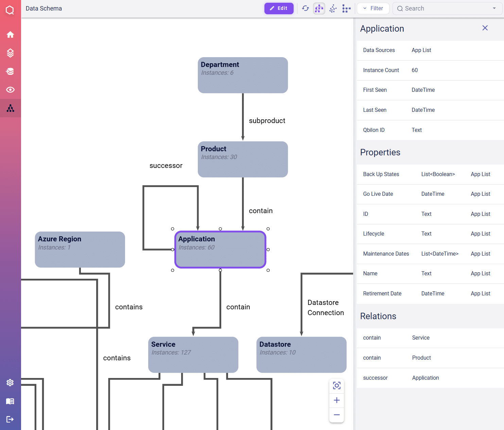Screen dimensions: 504x430
Task: Open the Search dropdown arrow
Action: pos(494,8)
